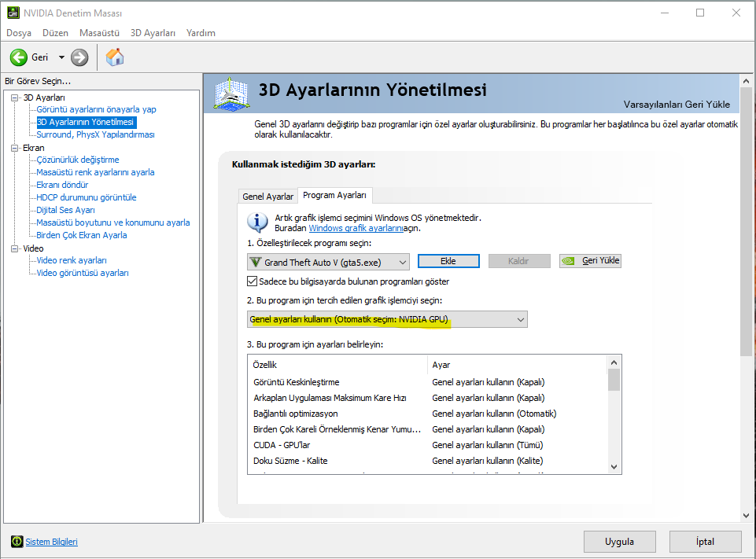
Task: Switch to the Genel Ayarlar tab
Action: 267,196
